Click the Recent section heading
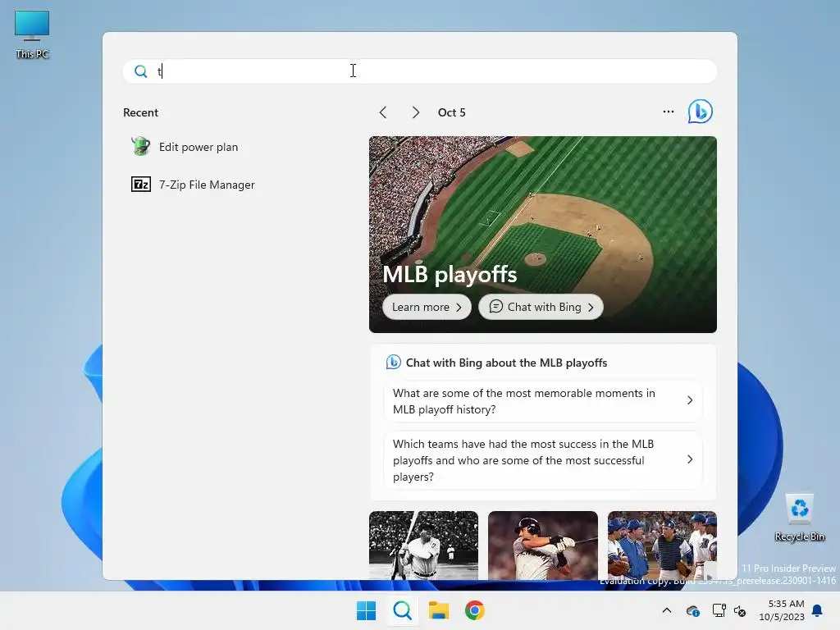840x630 pixels. [141, 112]
